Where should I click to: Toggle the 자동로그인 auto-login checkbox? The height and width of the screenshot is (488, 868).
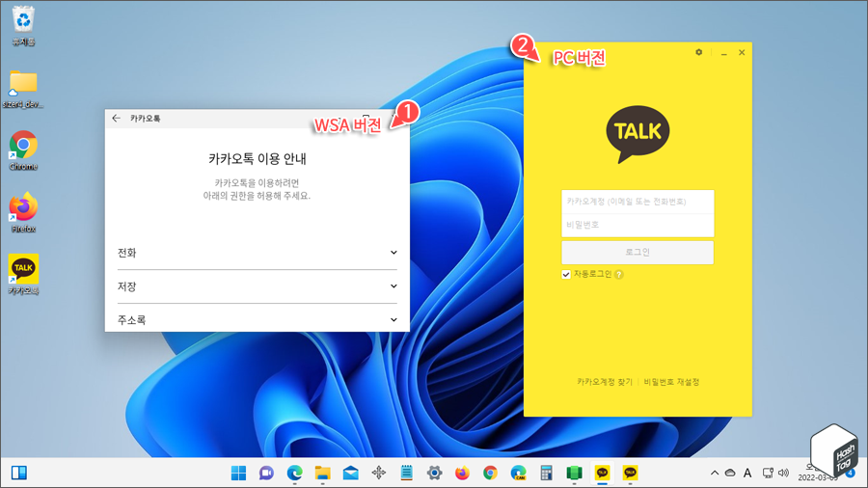[566, 275]
